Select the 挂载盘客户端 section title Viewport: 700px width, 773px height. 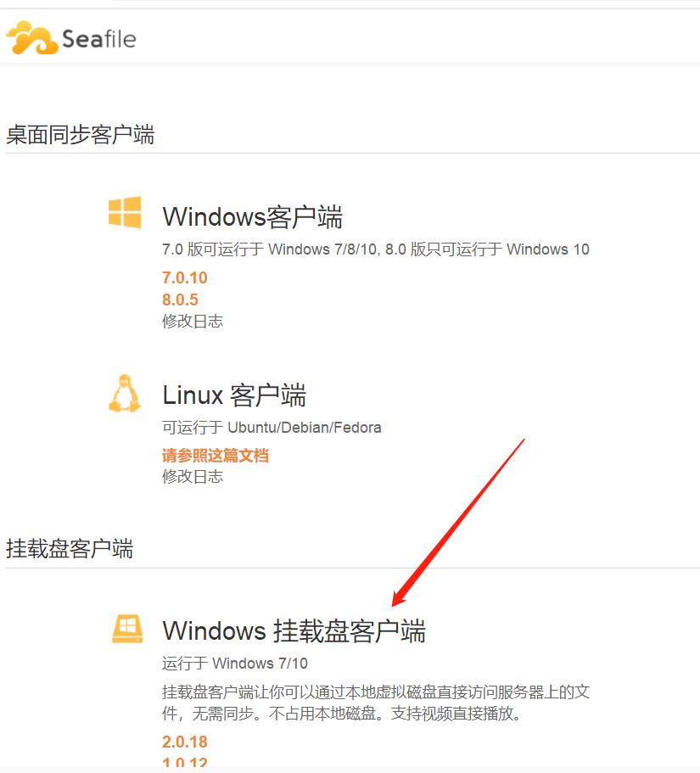[70, 549]
